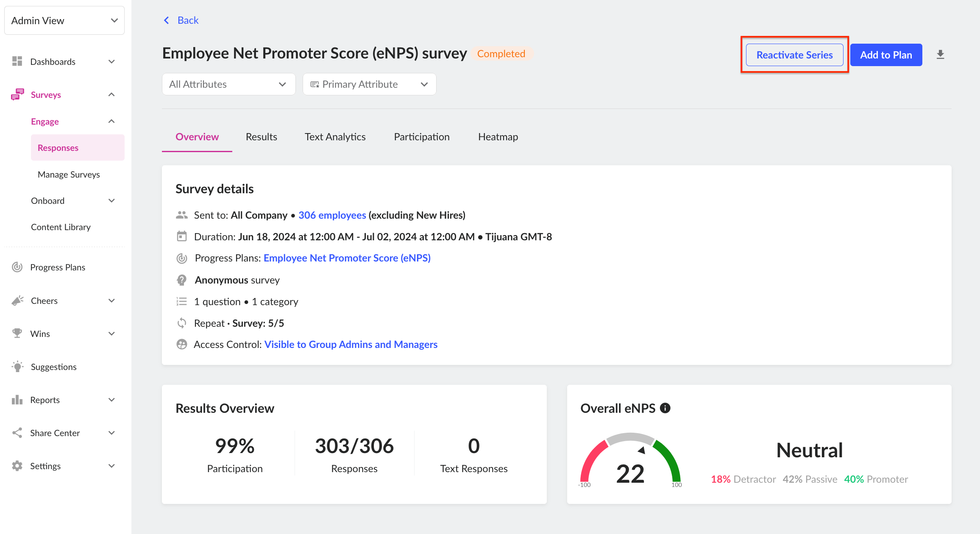Expand the Dashboards menu chevron
Image resolution: width=980 pixels, height=534 pixels.
pyautogui.click(x=112, y=61)
